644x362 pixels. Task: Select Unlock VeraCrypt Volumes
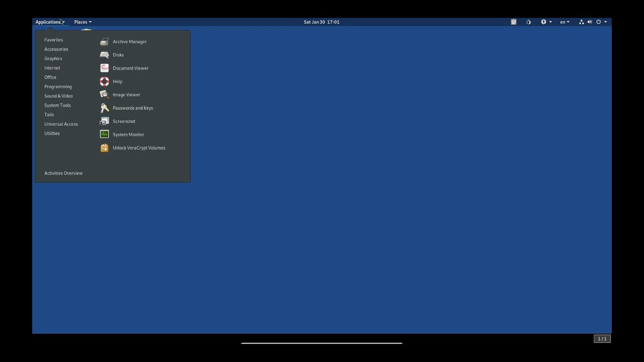(139, 148)
